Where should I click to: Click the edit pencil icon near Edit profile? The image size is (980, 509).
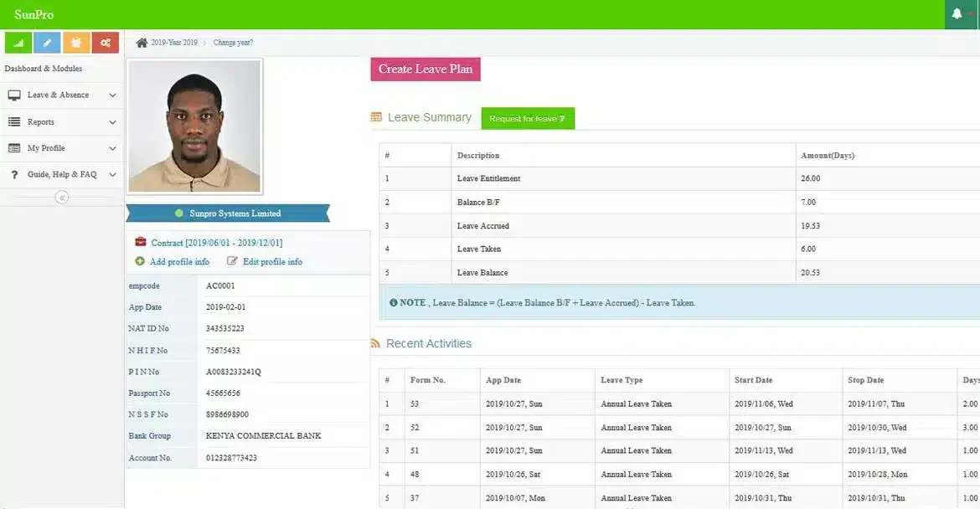pos(232,261)
